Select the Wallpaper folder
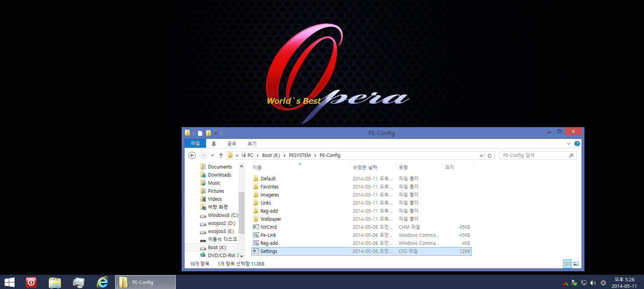Image resolution: width=644 pixels, height=289 pixels. (x=361, y=219)
